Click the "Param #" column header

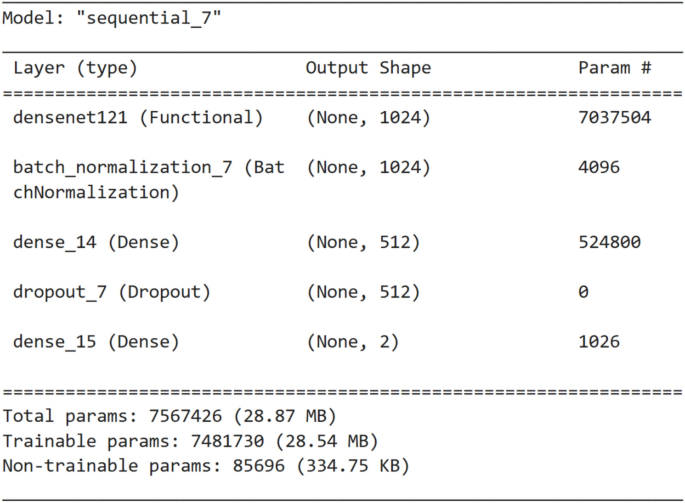click(615, 68)
